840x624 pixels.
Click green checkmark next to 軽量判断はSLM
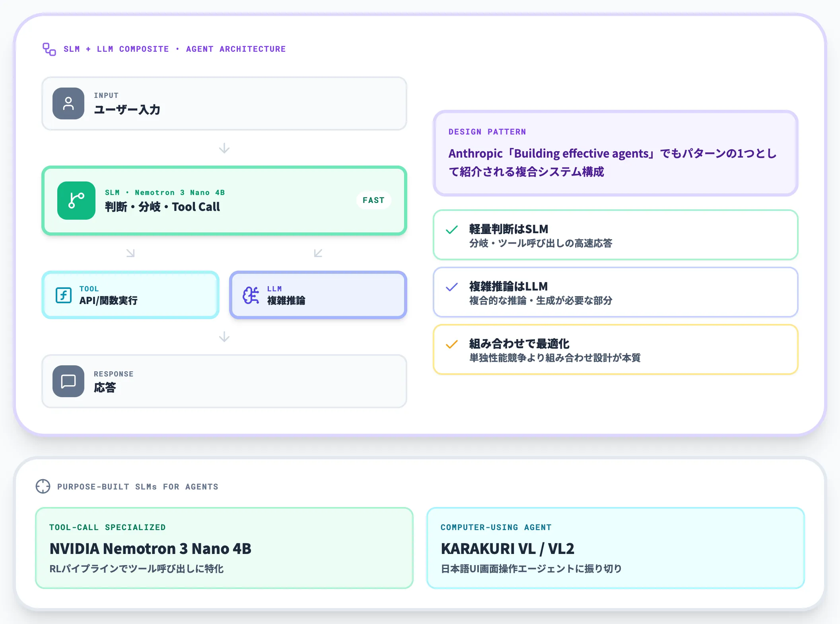pos(452,230)
